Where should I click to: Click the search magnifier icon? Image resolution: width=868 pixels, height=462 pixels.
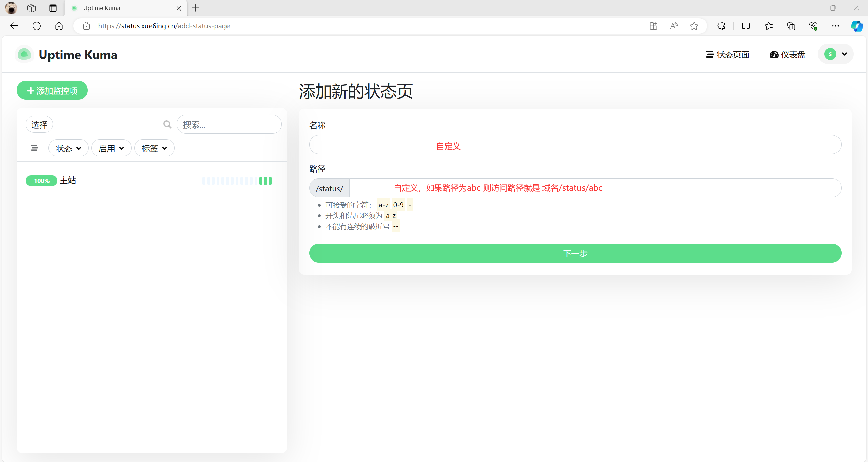pyautogui.click(x=167, y=124)
